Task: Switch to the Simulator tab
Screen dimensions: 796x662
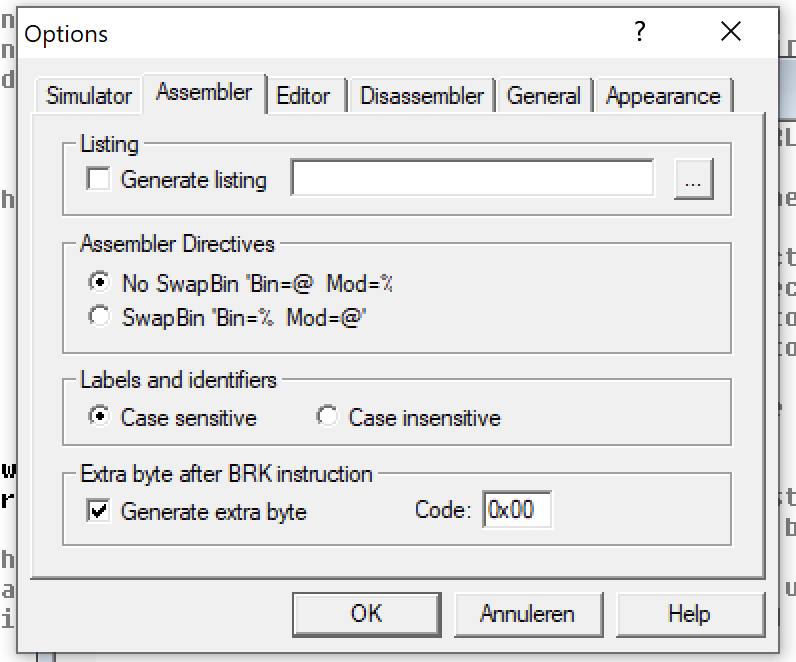Action: coord(89,96)
